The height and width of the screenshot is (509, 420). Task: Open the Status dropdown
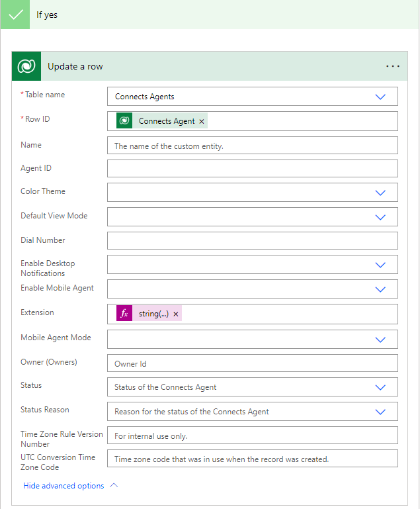380,387
